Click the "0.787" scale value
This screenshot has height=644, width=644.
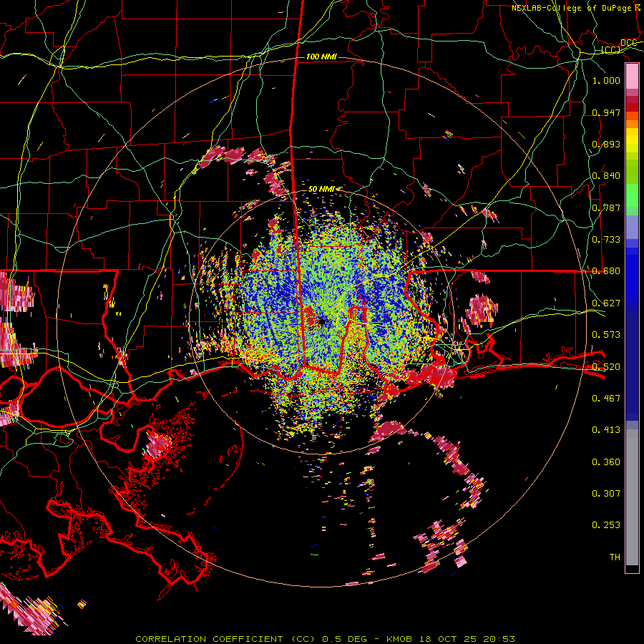click(606, 208)
